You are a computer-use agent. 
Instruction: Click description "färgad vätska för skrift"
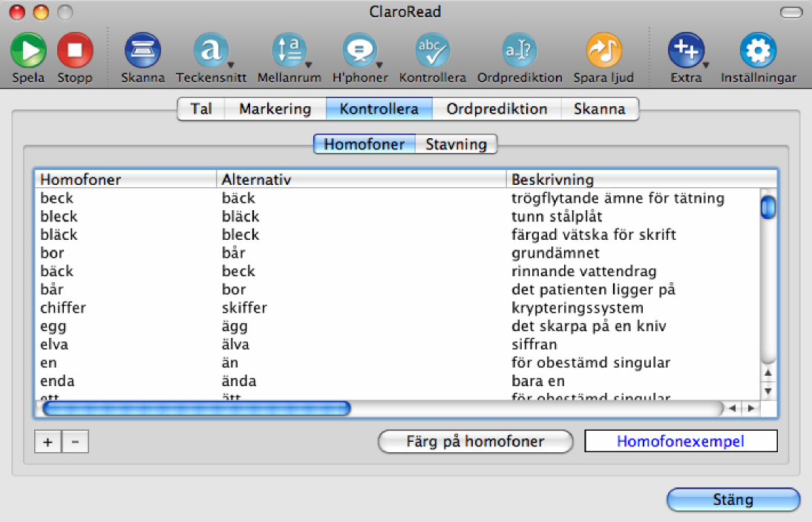tap(594, 235)
